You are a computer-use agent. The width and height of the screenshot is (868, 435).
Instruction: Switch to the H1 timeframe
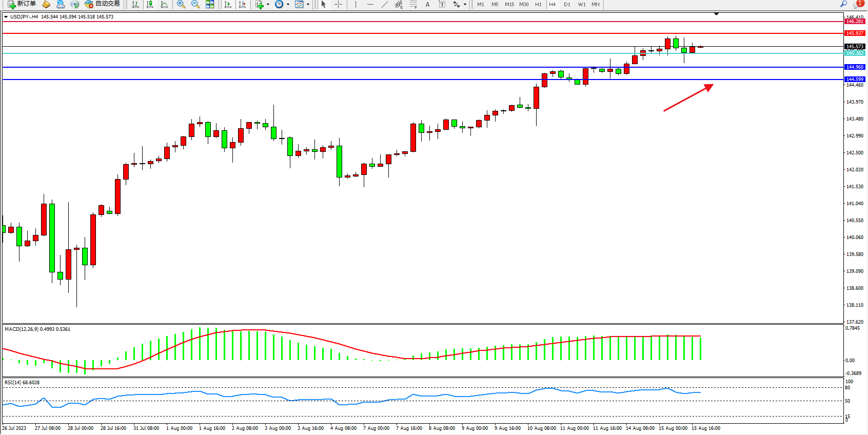click(x=538, y=4)
